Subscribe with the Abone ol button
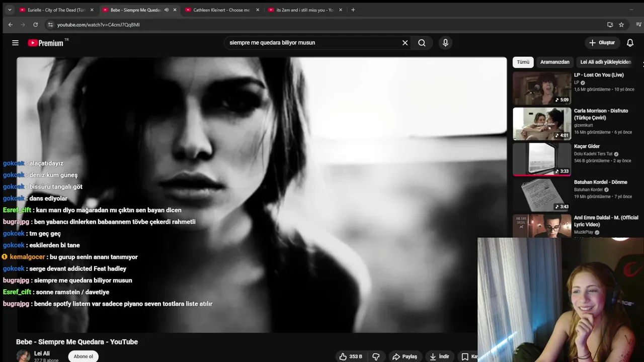The height and width of the screenshot is (362, 644). (84, 356)
